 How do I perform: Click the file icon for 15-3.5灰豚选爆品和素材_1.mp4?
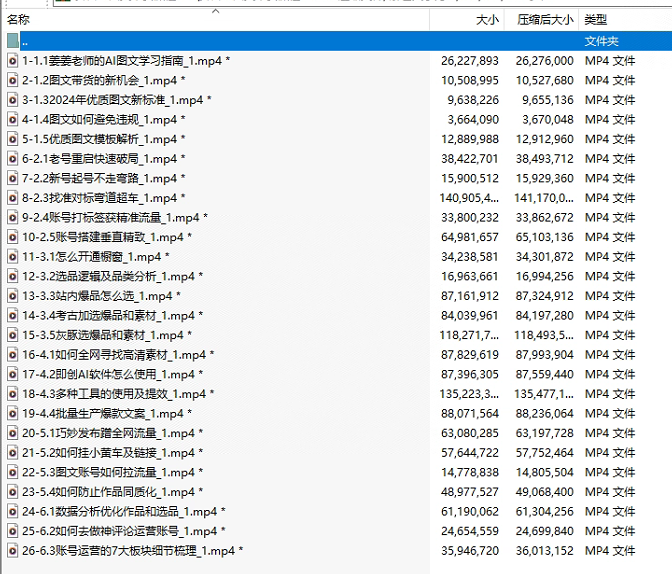tap(13, 335)
